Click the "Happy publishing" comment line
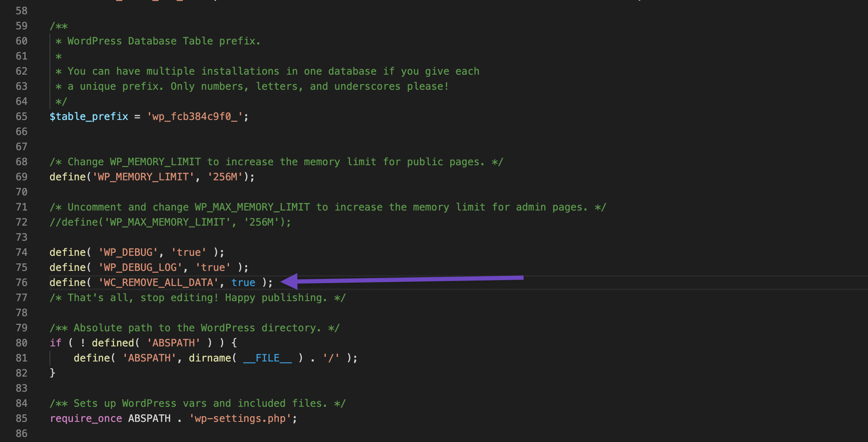Screen dimensions: 868x442 (198, 298)
